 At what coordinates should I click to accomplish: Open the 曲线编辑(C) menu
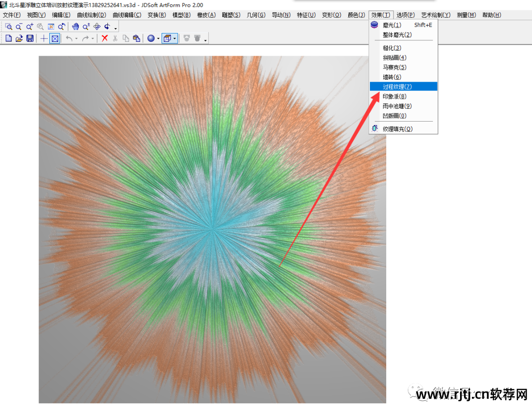(127, 15)
